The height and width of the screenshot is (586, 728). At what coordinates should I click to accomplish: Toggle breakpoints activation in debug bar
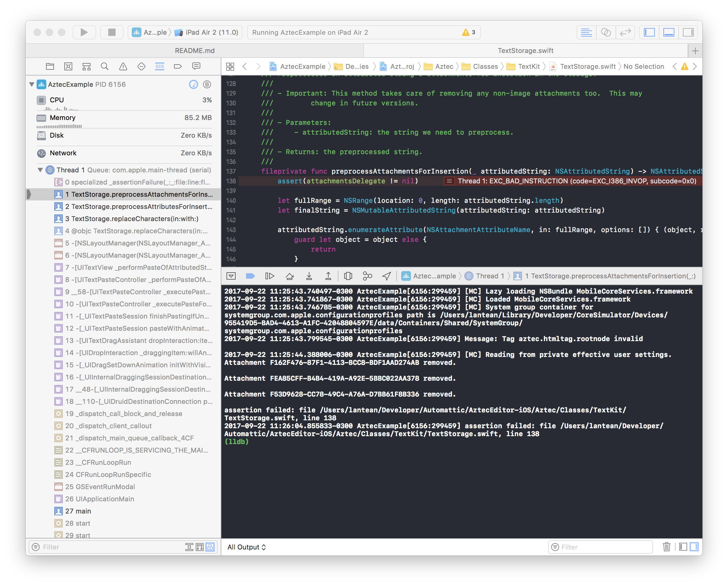pyautogui.click(x=250, y=276)
